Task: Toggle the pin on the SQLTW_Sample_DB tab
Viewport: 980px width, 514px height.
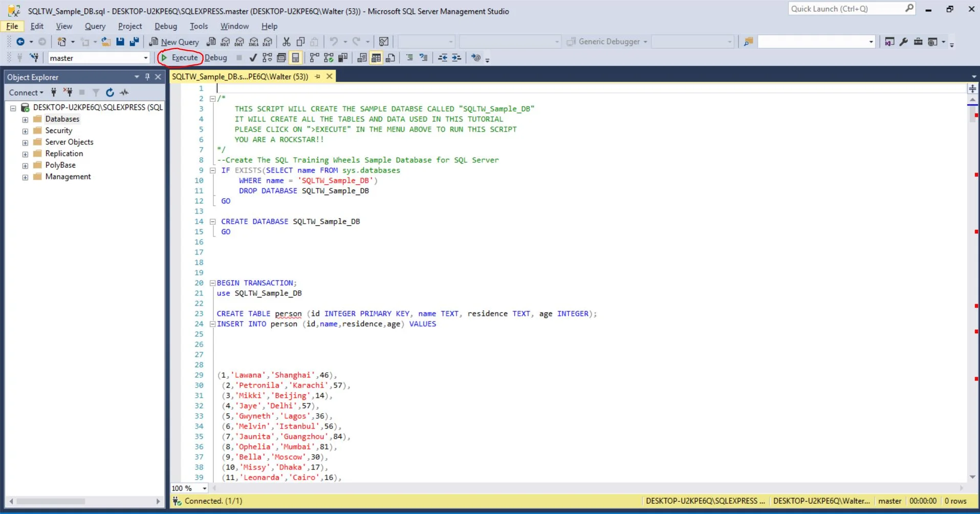Action: coord(318,76)
